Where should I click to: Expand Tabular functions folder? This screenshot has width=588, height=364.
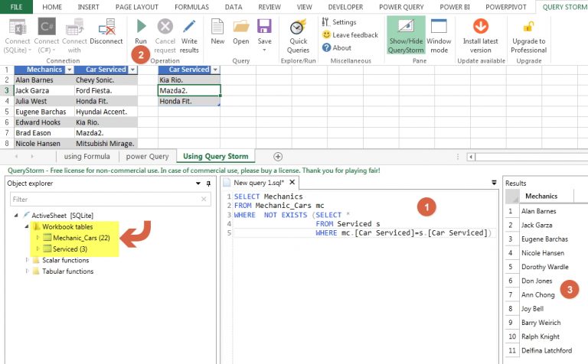(x=27, y=271)
